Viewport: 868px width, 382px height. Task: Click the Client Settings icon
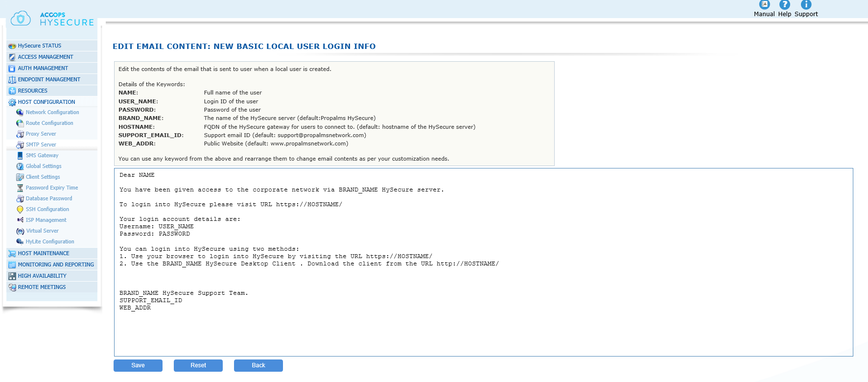click(20, 177)
